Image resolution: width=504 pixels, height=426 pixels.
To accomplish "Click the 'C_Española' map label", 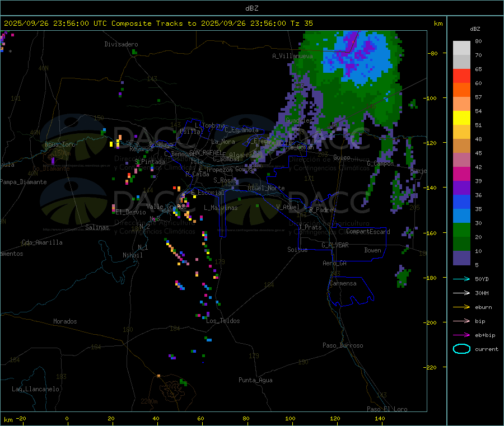I will click(x=241, y=130).
